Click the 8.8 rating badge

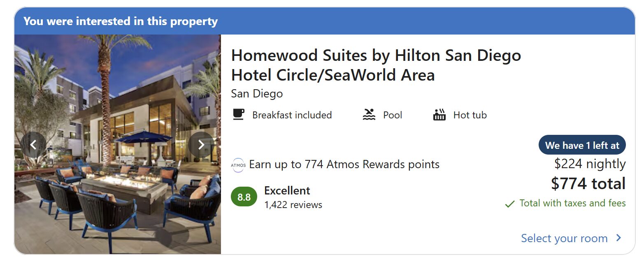pyautogui.click(x=244, y=197)
